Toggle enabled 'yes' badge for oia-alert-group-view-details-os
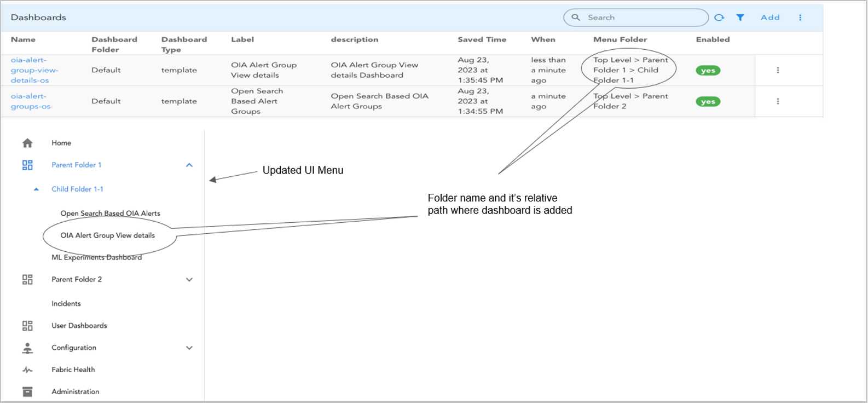868x404 pixels. tap(708, 71)
